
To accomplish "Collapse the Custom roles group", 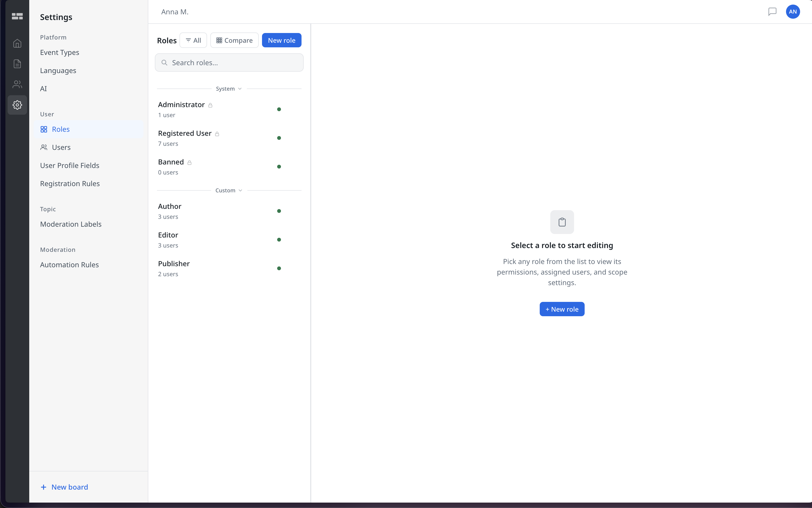I will [229, 190].
